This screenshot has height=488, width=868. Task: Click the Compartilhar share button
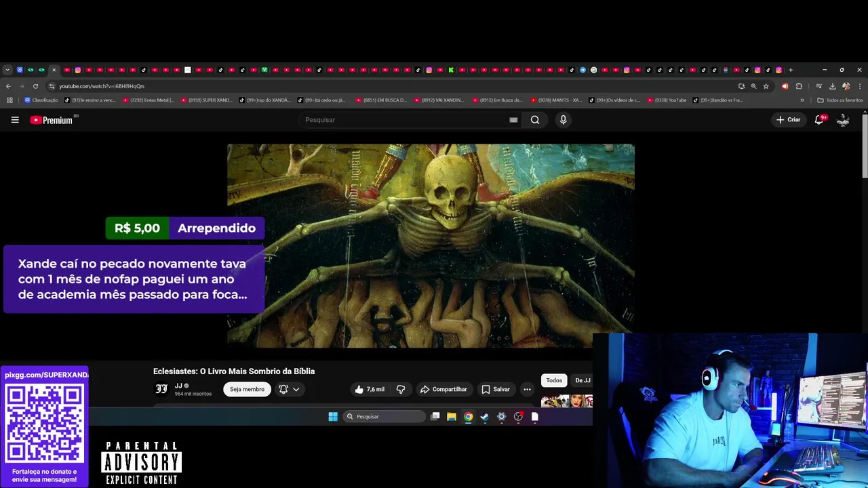click(x=443, y=389)
